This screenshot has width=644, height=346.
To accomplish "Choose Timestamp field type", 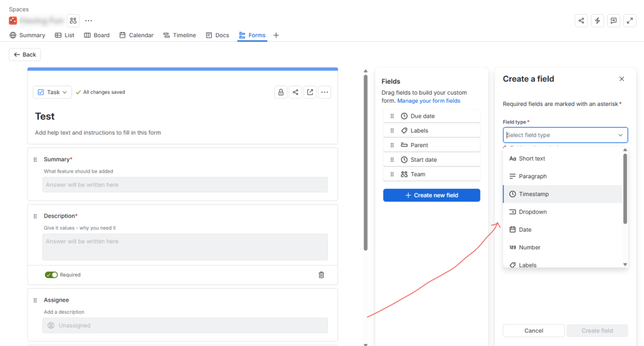I will point(562,194).
